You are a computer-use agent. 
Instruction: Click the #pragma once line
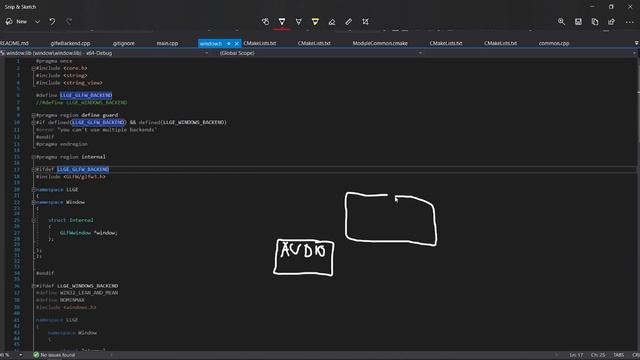[x=54, y=61]
